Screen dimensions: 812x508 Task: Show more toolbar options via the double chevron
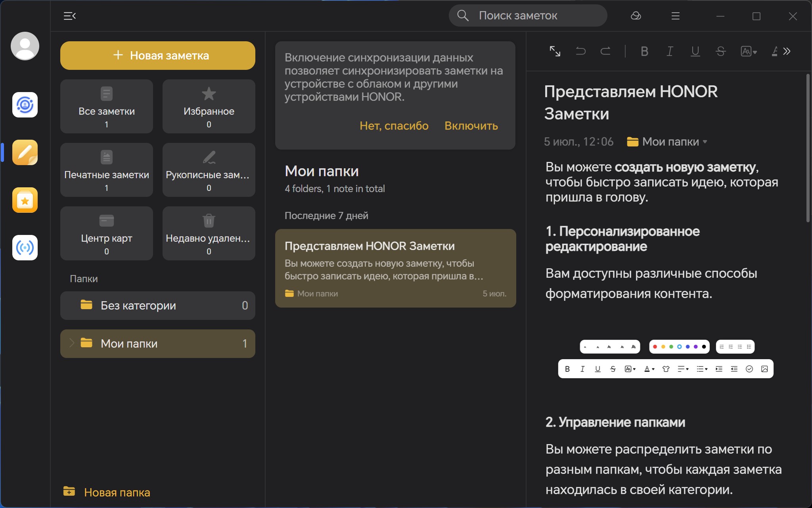(787, 51)
